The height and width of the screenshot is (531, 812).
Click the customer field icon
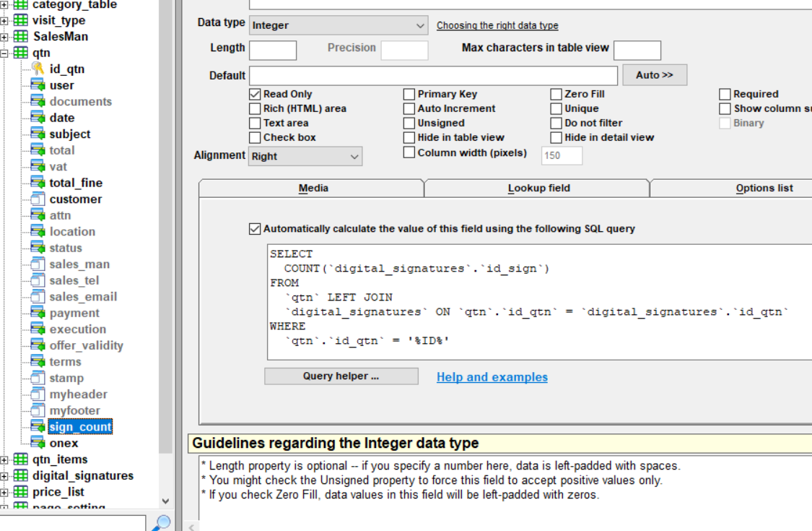click(38, 199)
